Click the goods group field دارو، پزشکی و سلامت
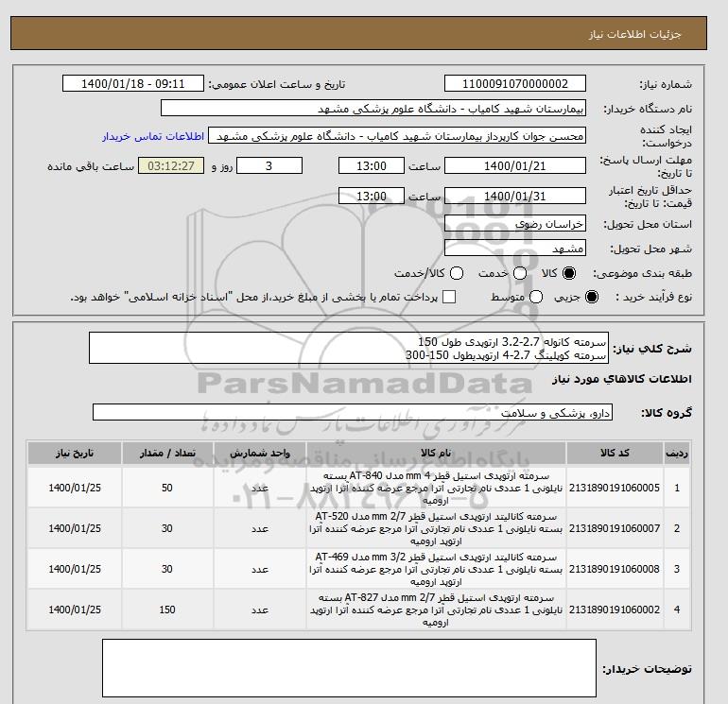 [x=353, y=412]
